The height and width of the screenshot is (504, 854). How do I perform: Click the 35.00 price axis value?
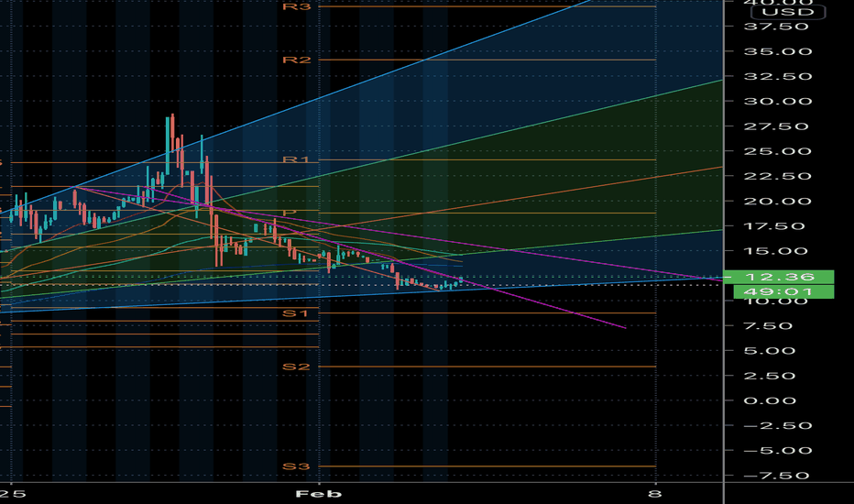click(778, 51)
